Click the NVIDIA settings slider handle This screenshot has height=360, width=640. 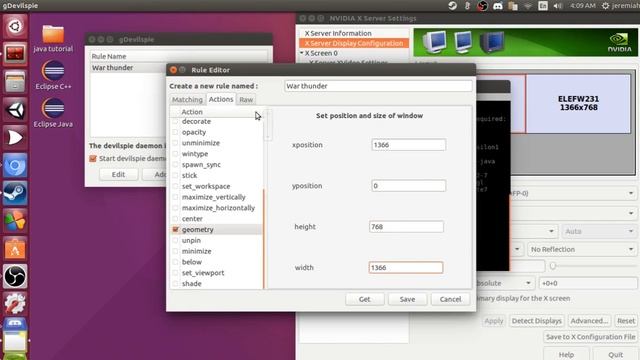(x=553, y=266)
